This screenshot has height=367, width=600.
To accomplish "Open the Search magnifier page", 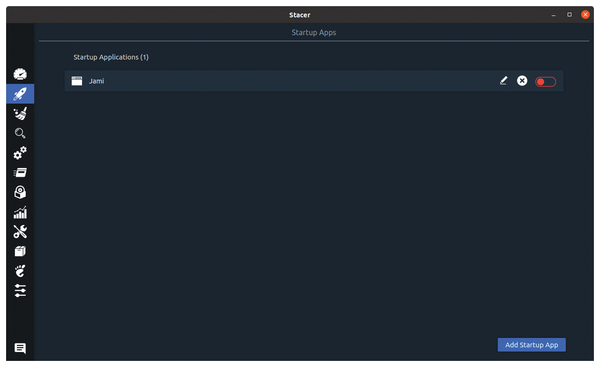I will [x=20, y=133].
